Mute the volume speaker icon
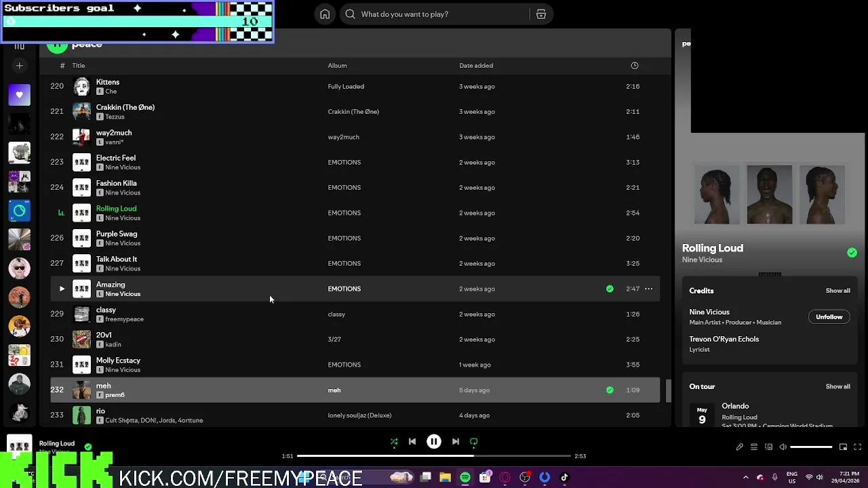 point(783,447)
